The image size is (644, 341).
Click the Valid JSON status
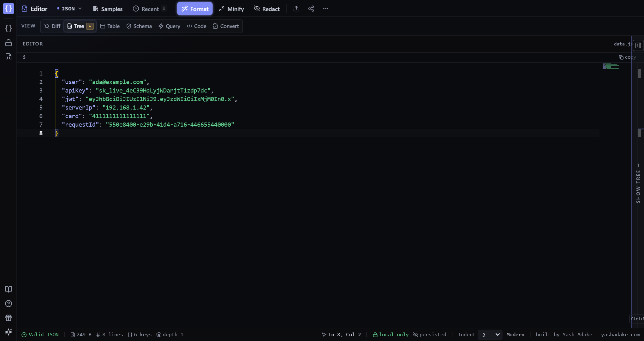click(x=40, y=335)
